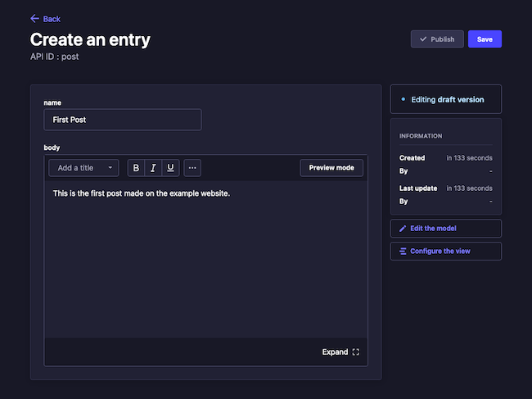Go back using the Back link

click(52, 19)
